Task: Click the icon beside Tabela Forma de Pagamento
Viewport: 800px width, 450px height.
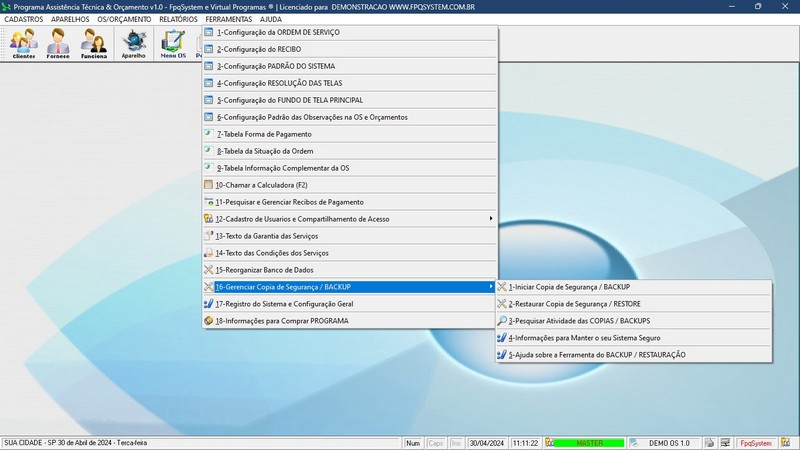Action: click(209, 134)
